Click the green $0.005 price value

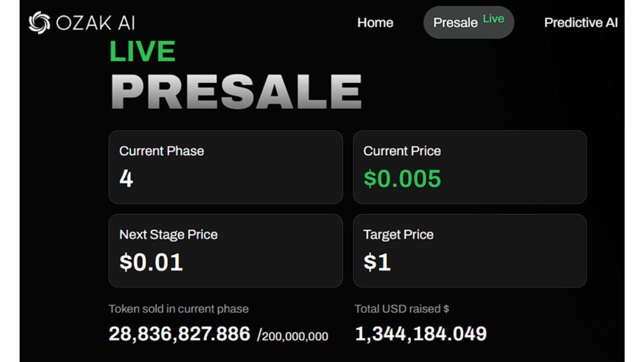pyautogui.click(x=402, y=178)
